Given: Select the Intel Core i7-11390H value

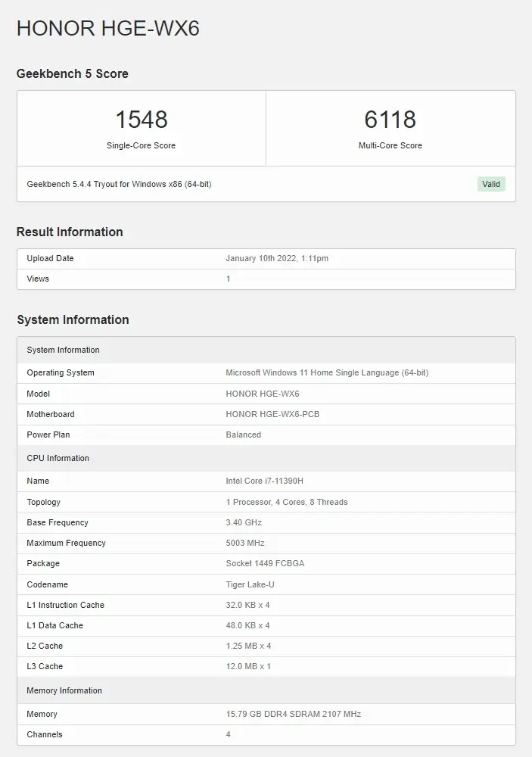Looking at the screenshot, I should tap(265, 481).
